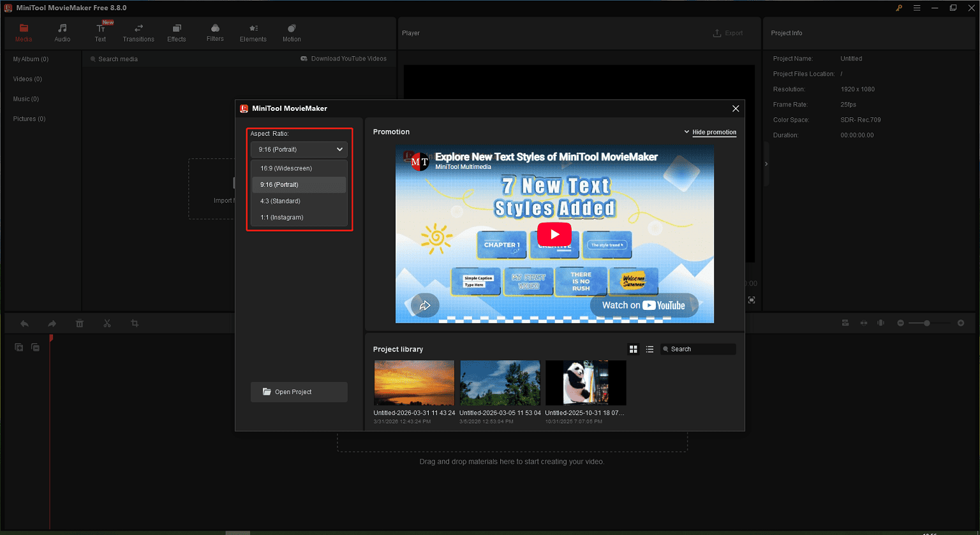Choose 16:9 (Widescreen) option
Viewport: 980px width, 535px height.
tap(299, 168)
